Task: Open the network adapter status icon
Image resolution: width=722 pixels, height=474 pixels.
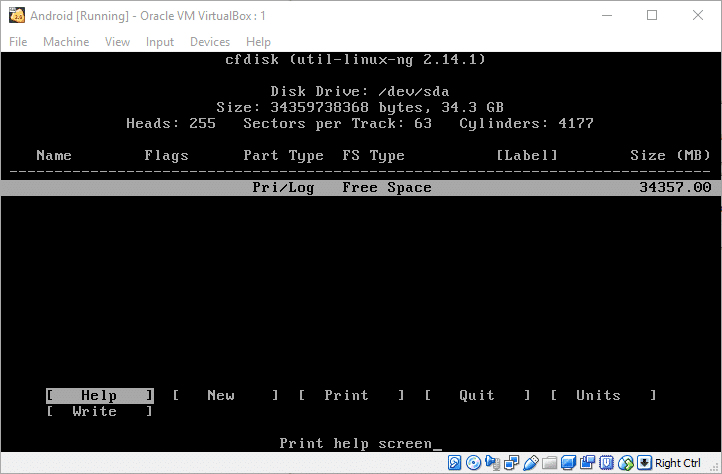Action: [x=512, y=463]
